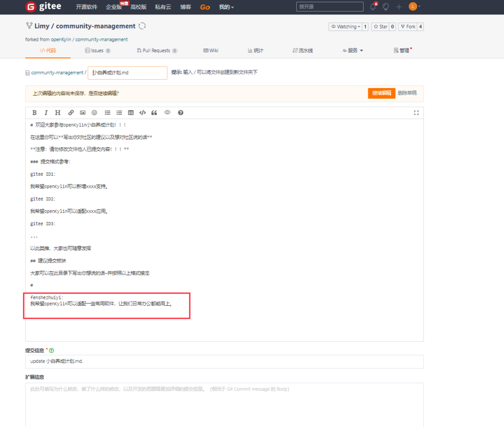Click the Star count 0

(x=392, y=27)
